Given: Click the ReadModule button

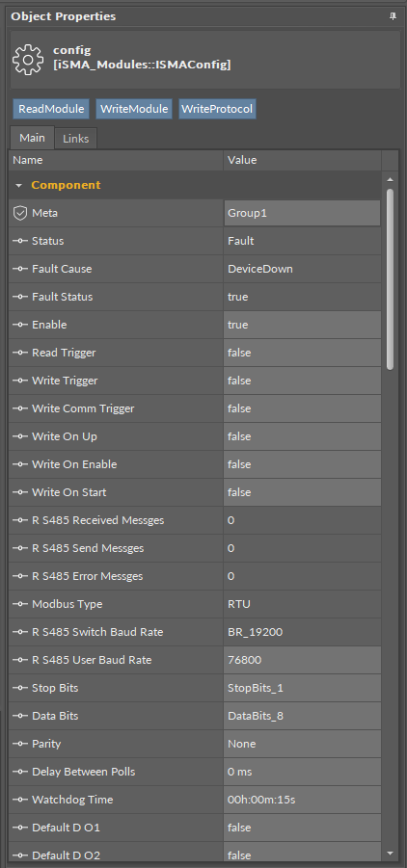Looking at the screenshot, I should click(51, 109).
